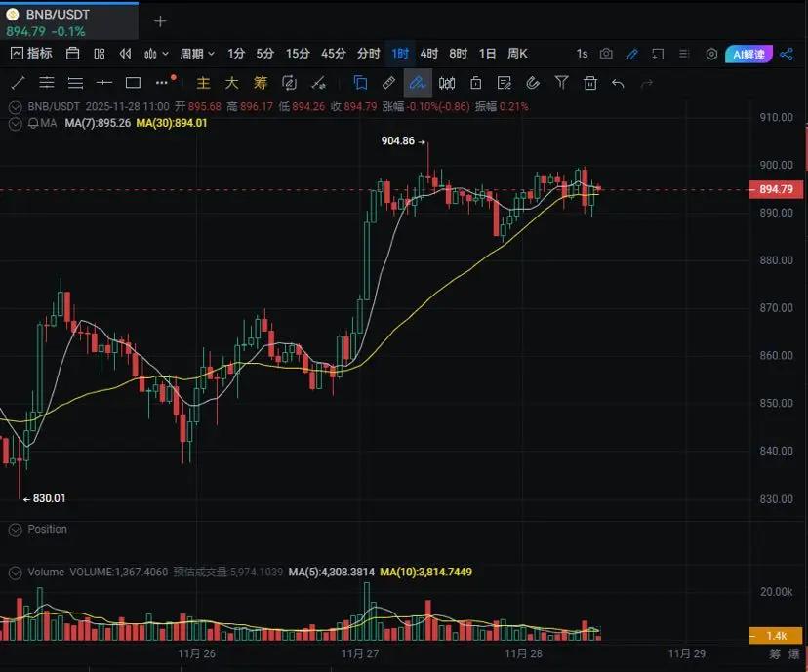Select the Fibonacci-style level lines tool

(47, 82)
